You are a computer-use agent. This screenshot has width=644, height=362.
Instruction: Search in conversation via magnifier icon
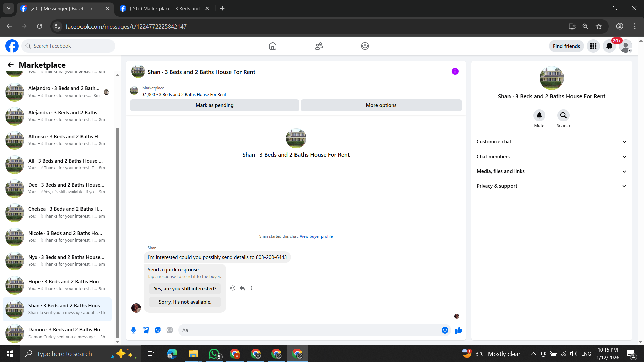point(563,115)
